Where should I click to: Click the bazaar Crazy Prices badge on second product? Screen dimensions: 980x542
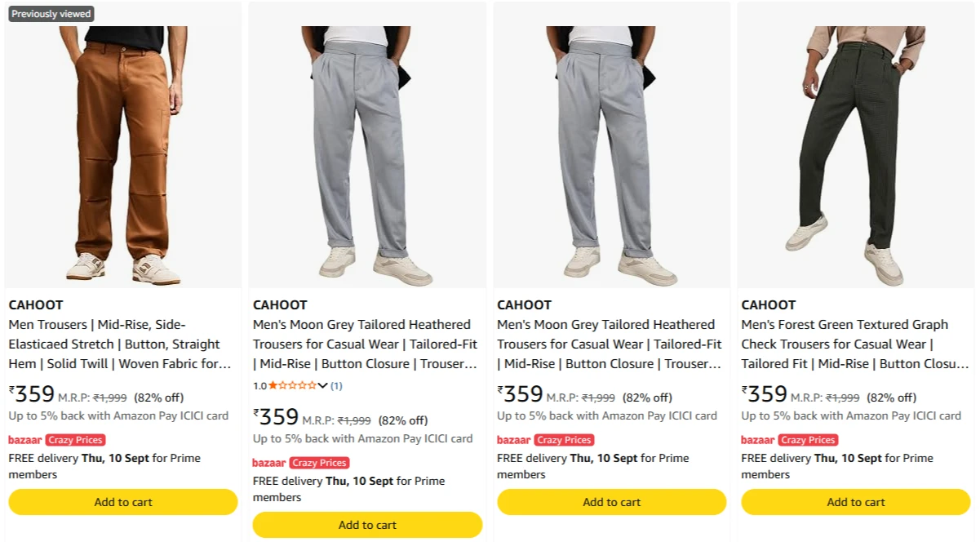pyautogui.click(x=301, y=463)
